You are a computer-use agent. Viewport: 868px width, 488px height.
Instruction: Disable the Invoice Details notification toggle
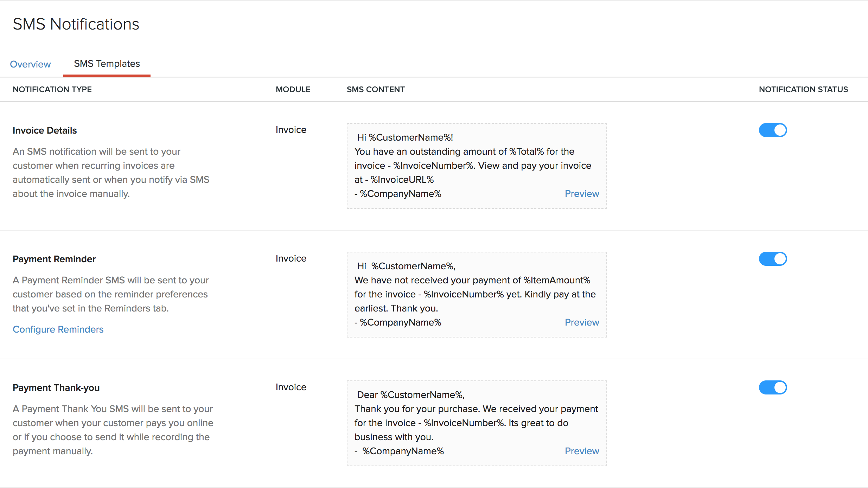pyautogui.click(x=772, y=130)
